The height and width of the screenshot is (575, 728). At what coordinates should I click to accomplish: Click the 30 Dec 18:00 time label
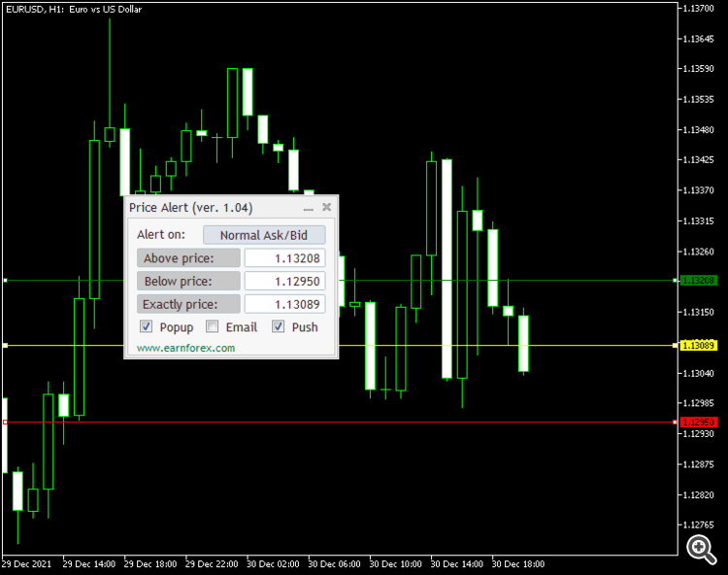tap(518, 564)
